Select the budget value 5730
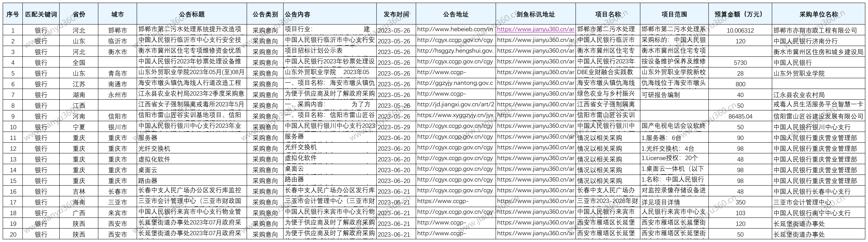The image size is (868, 242). (740, 63)
